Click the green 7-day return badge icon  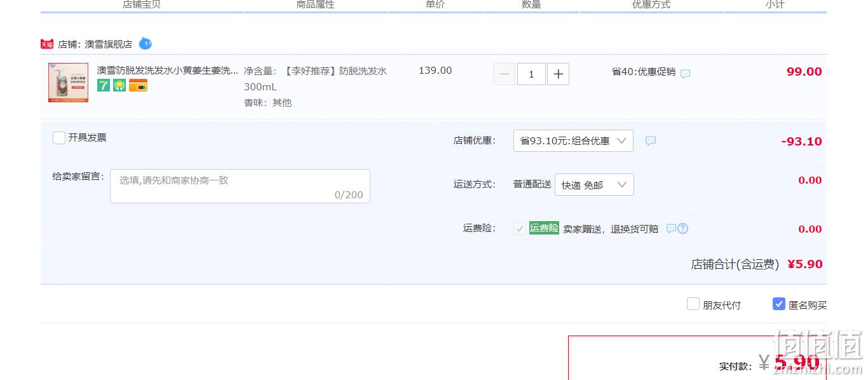[104, 85]
